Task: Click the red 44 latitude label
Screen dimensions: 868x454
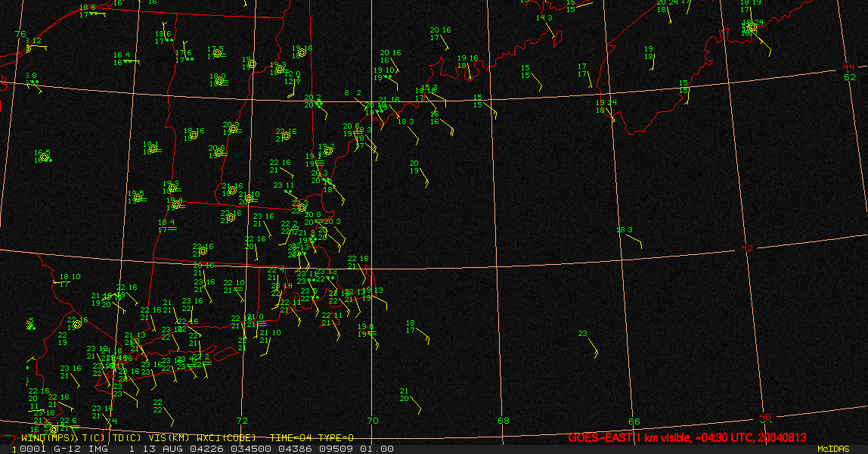Action: (848, 67)
